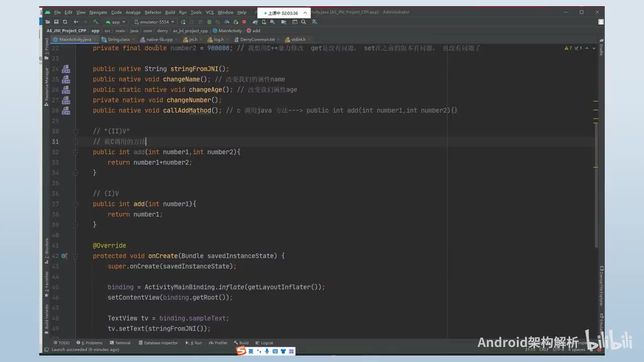Collapse the class timer overlay chevron
644x362 pixels.
point(304,13)
